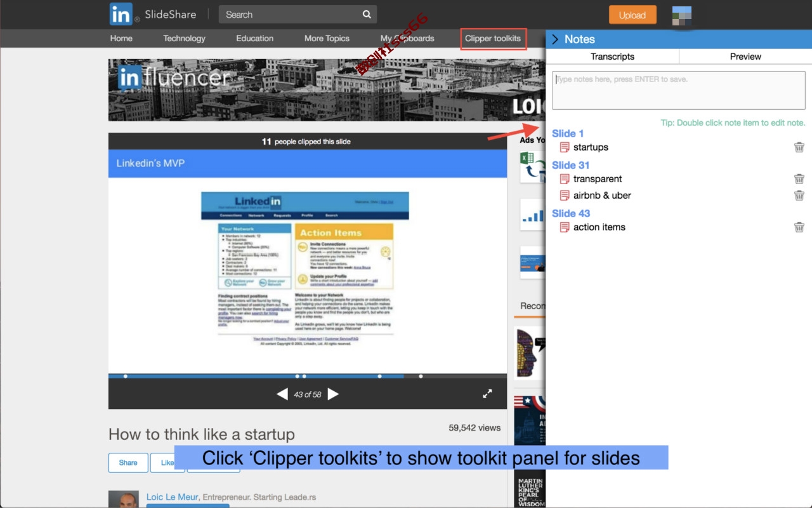Click the notes text area

pyautogui.click(x=679, y=90)
